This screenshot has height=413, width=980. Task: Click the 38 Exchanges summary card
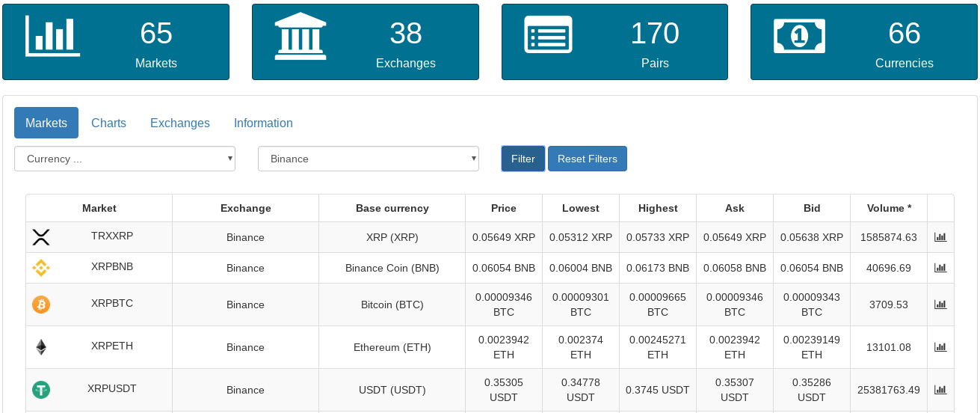tap(366, 42)
